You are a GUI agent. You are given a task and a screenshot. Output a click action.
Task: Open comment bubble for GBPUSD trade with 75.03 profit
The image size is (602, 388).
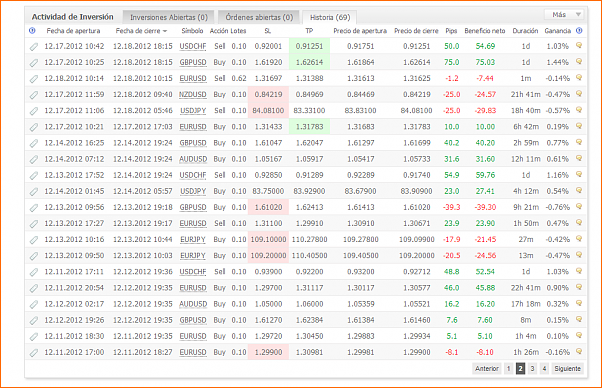[x=579, y=62]
